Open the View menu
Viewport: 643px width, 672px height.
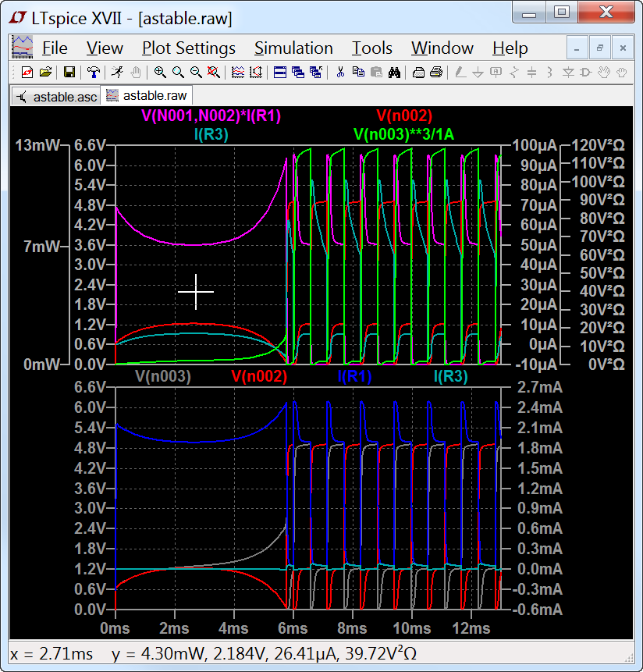click(105, 48)
